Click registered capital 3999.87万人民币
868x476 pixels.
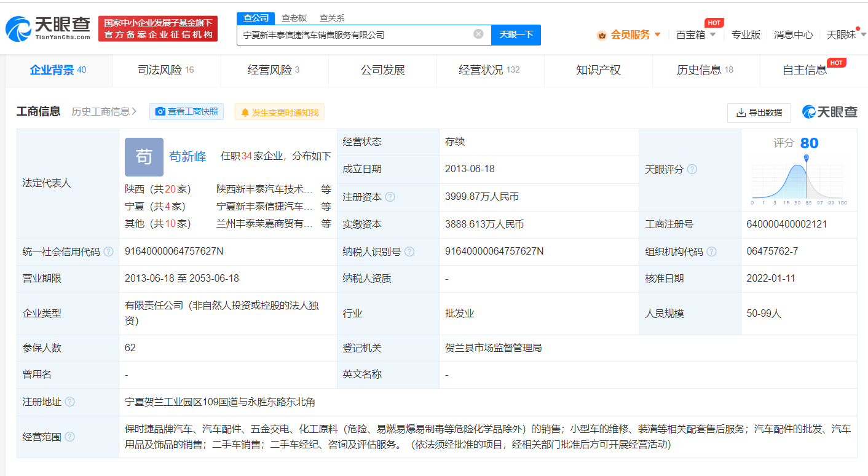tap(482, 197)
